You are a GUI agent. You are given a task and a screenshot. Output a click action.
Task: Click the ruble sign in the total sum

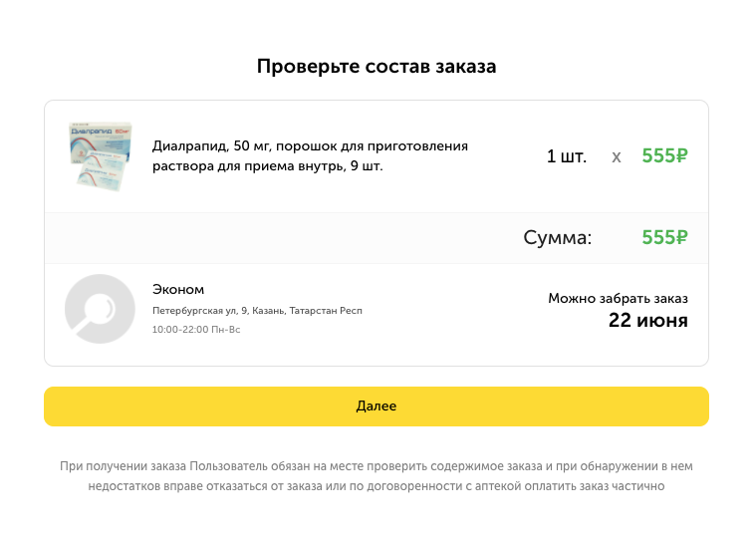[x=681, y=237]
